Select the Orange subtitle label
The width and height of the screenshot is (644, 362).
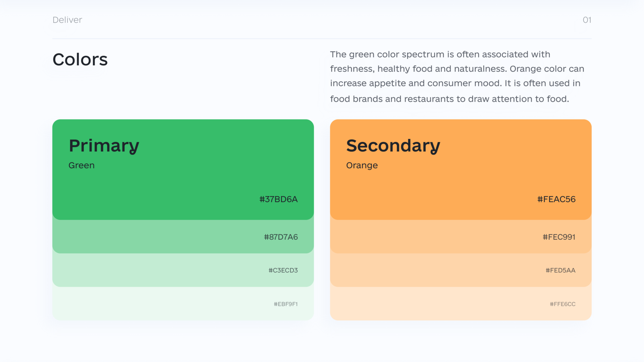(x=362, y=166)
